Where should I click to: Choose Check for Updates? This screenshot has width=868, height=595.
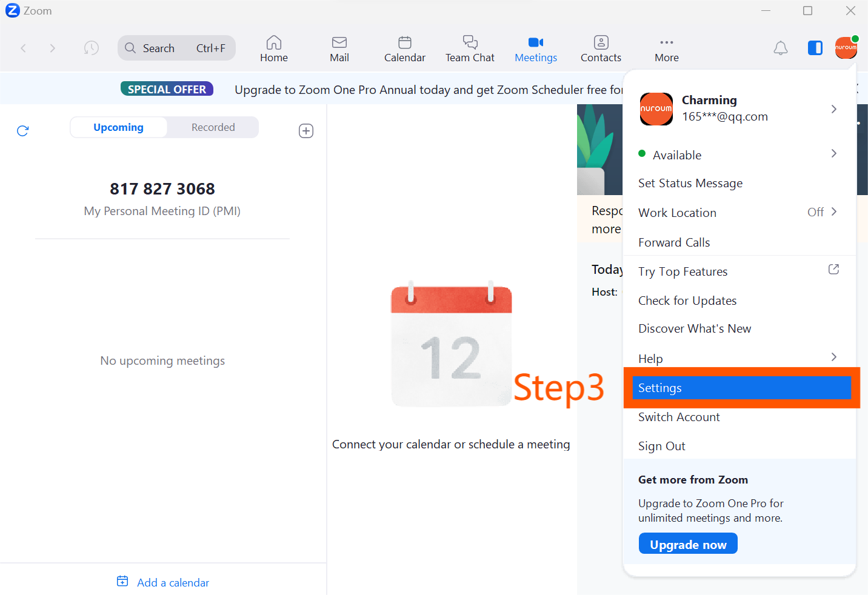click(x=687, y=301)
